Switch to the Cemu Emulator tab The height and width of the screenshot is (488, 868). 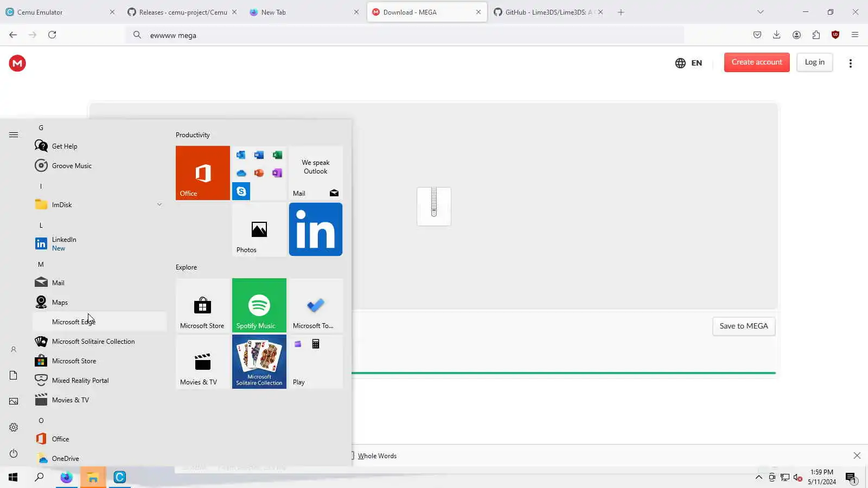(60, 12)
